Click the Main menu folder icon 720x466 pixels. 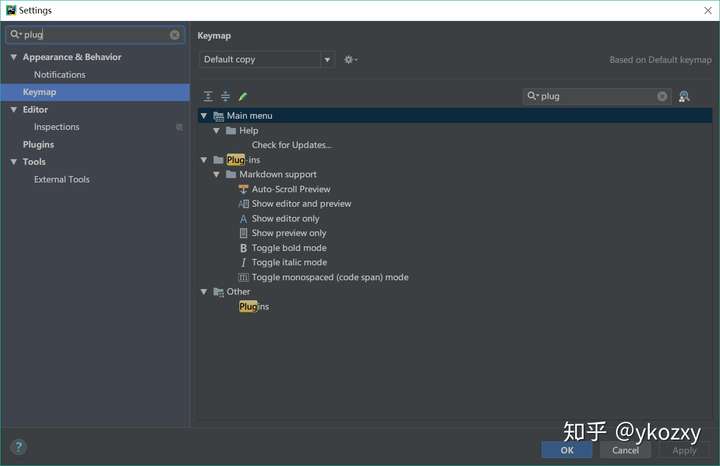click(x=219, y=116)
